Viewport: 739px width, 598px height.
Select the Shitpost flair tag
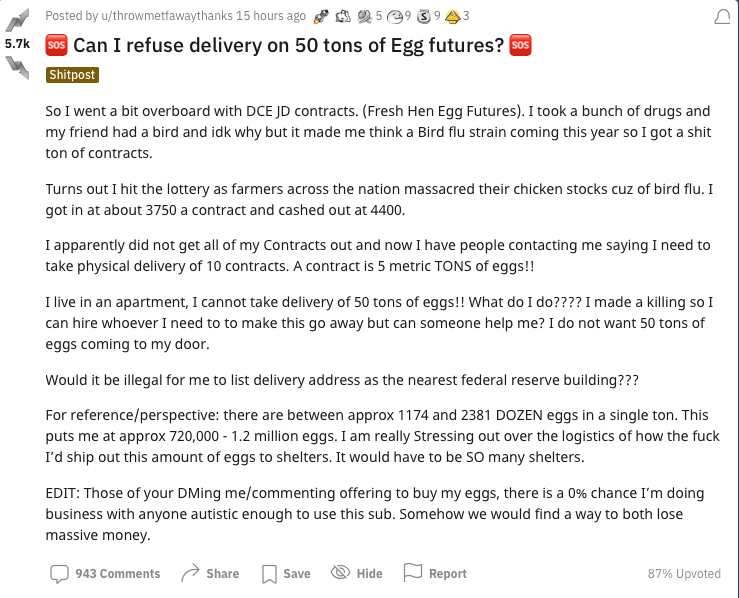72,75
